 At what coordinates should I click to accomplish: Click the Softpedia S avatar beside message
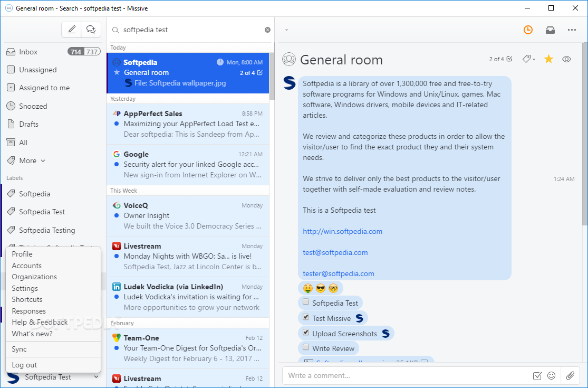click(290, 83)
